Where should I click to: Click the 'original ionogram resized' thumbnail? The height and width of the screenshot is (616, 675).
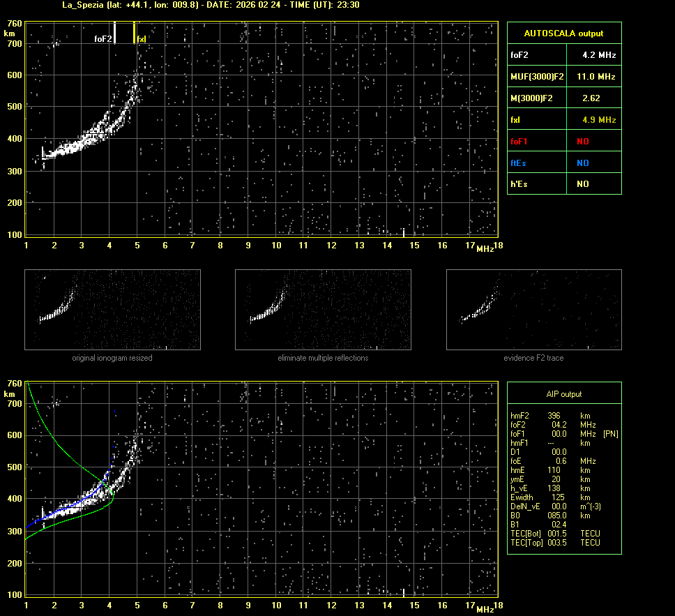[112, 310]
